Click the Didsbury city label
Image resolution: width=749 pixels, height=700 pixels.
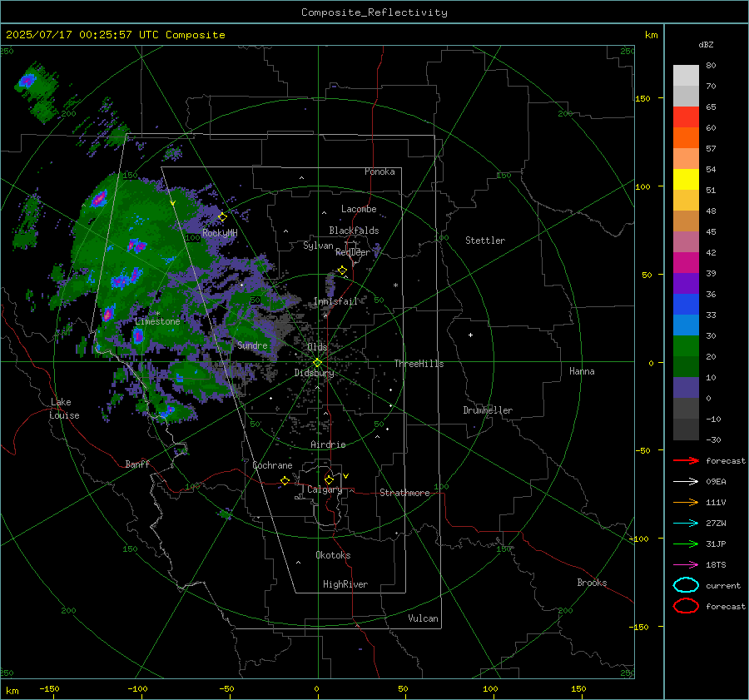click(314, 373)
